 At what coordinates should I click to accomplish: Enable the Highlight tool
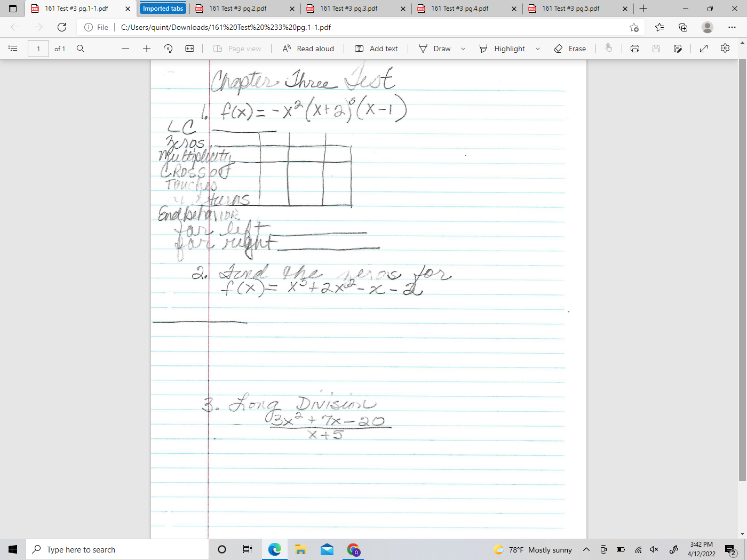(503, 48)
